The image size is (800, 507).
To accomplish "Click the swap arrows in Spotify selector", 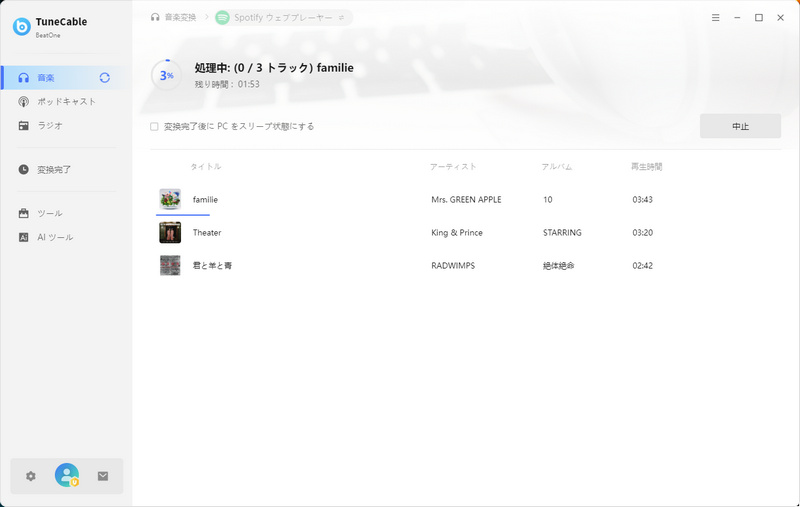I will (341, 17).
